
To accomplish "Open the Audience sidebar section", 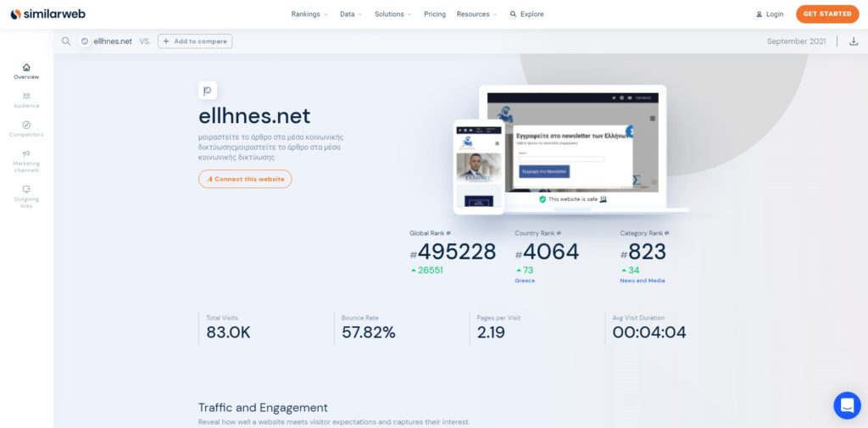I will pyautogui.click(x=26, y=100).
